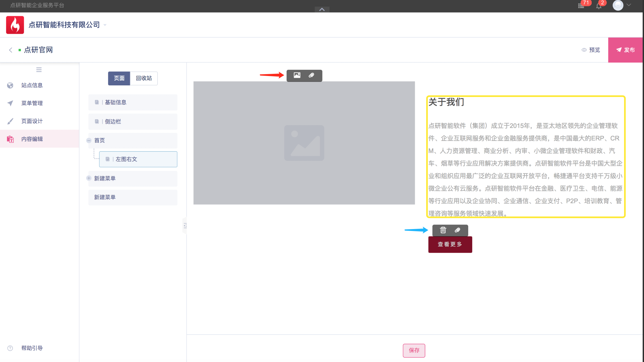Switch to the 页面 tab
This screenshot has height=362, width=644.
[119, 78]
